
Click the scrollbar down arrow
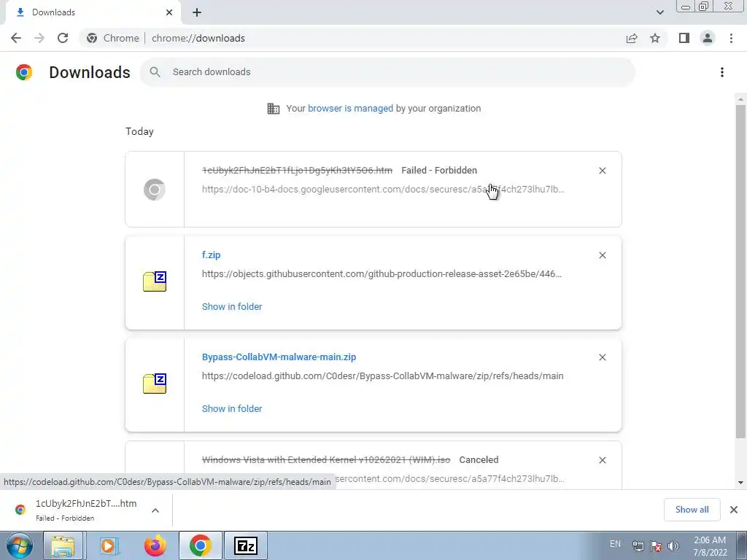pos(740,483)
